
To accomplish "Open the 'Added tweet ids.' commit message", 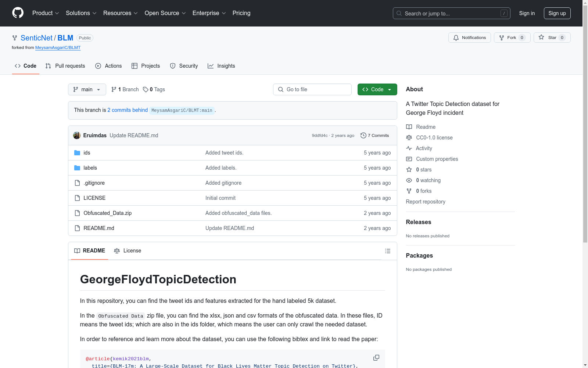I will point(225,153).
